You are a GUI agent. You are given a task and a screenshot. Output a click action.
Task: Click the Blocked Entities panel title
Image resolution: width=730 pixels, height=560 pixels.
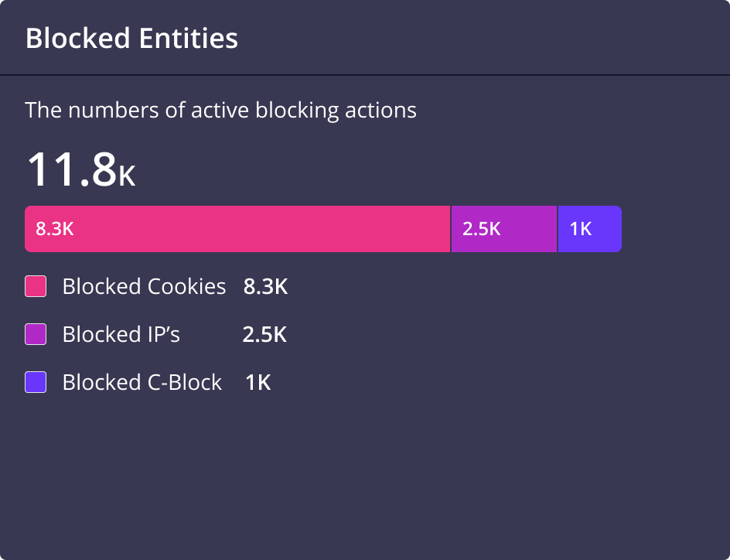(x=131, y=38)
